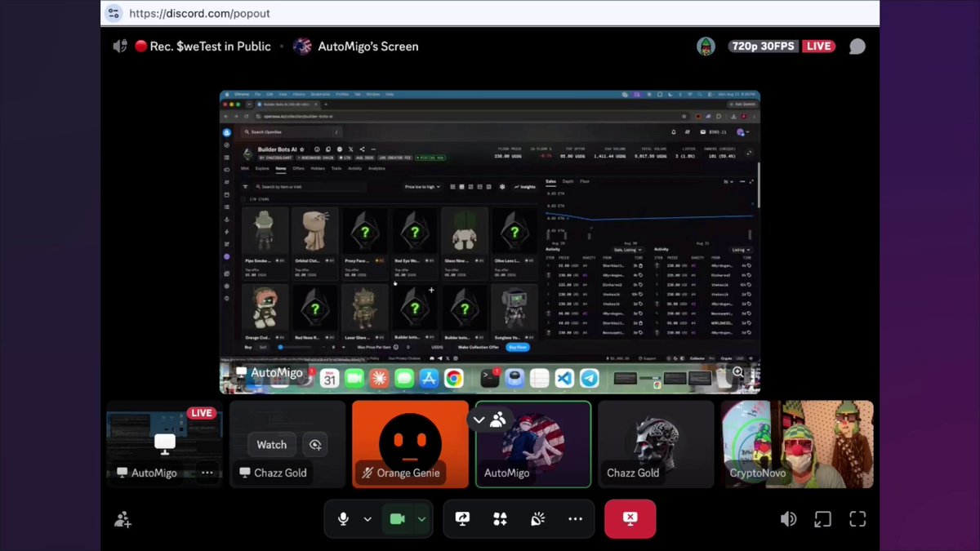Mute the microphone
The image size is (980, 551).
tap(344, 519)
